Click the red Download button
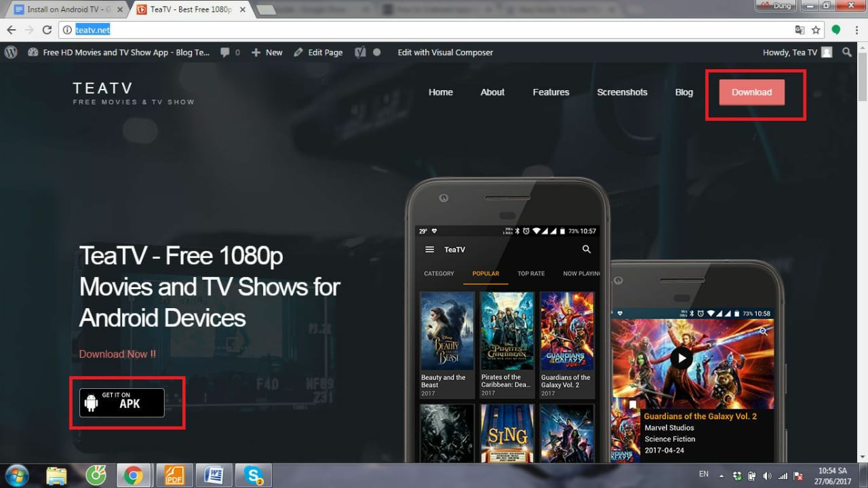868x488 pixels. (x=751, y=92)
